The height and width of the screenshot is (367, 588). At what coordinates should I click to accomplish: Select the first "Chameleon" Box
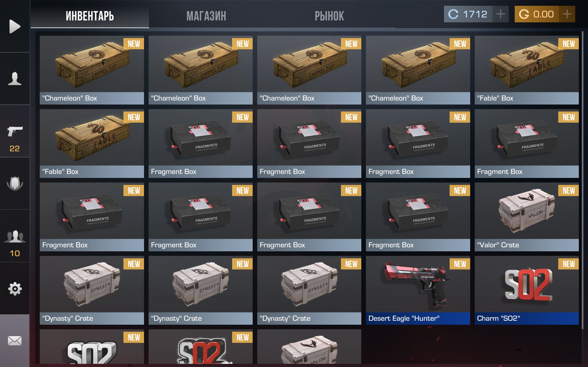[92, 70]
